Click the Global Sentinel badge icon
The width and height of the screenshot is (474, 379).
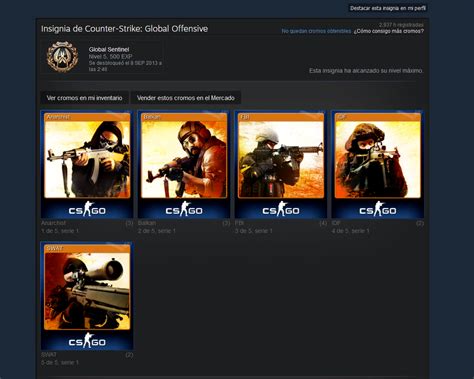pyautogui.click(x=62, y=57)
